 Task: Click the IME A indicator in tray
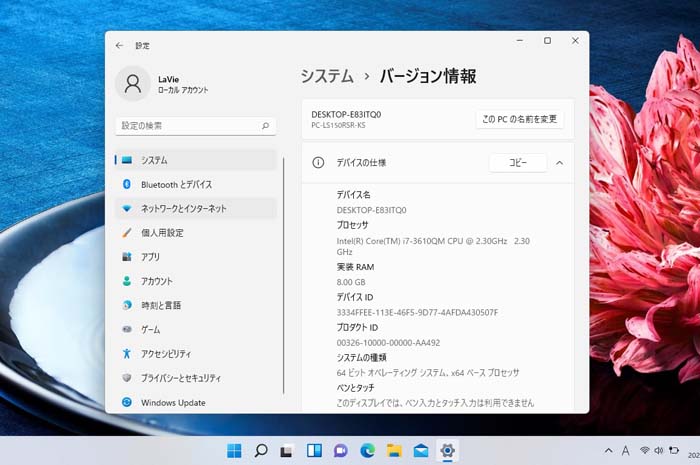click(x=625, y=451)
